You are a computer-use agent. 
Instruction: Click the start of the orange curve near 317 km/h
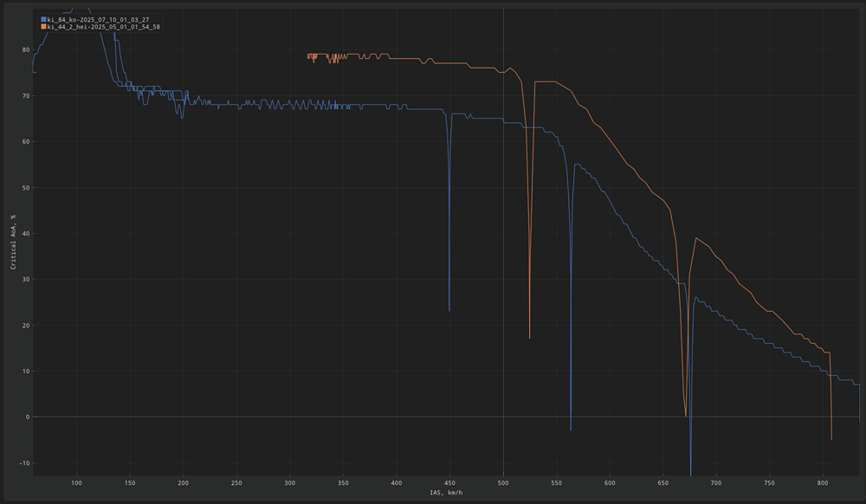(307, 57)
